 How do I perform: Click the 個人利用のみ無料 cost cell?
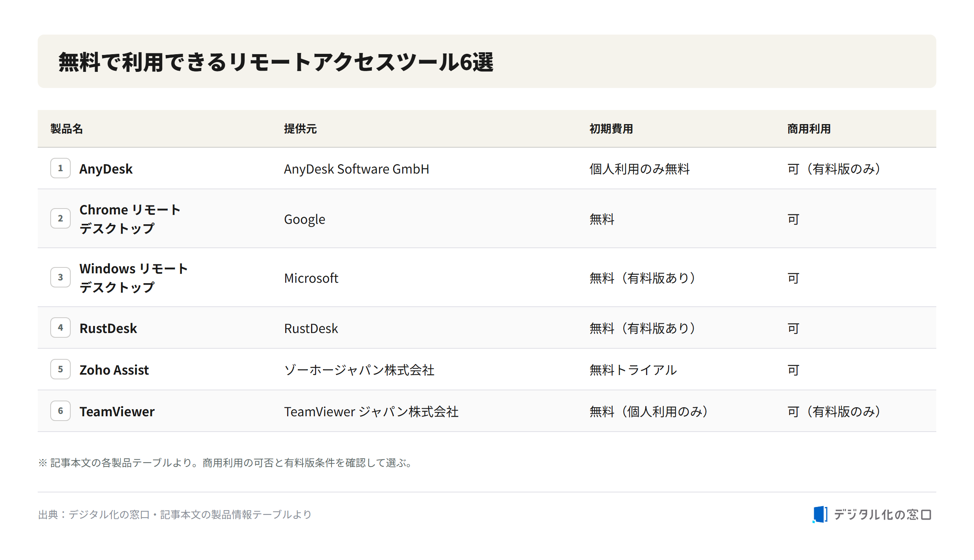[x=640, y=169]
